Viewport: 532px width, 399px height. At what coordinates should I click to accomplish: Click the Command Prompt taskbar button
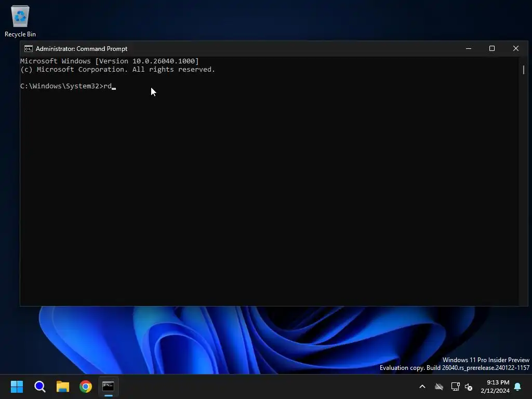click(x=109, y=387)
